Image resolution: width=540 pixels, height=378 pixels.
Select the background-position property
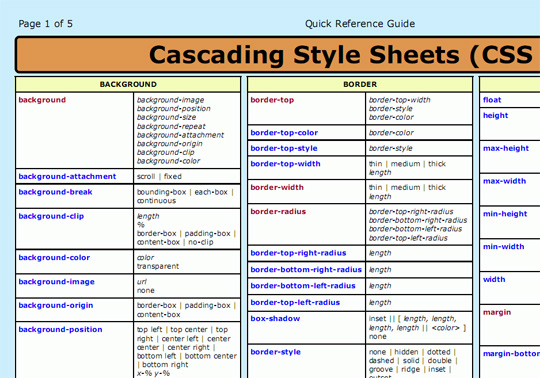[60, 329]
